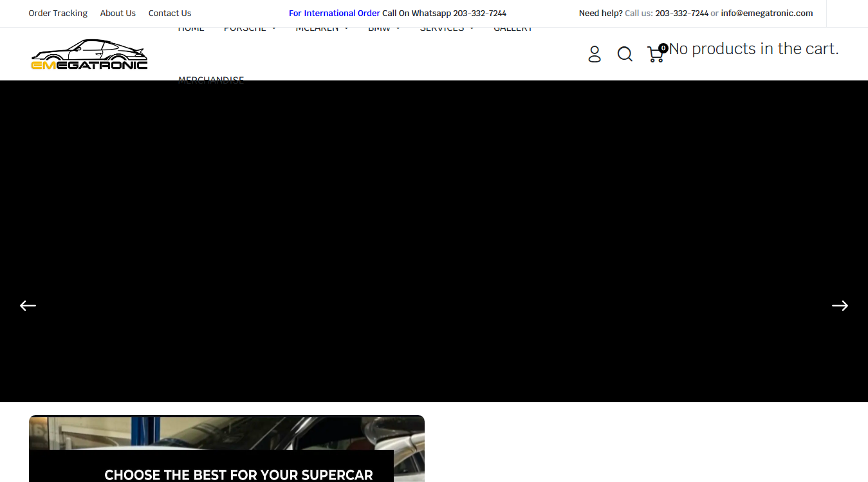This screenshot has height=482, width=868.
Task: Go to previous slide arrow
Action: pyautogui.click(x=28, y=306)
